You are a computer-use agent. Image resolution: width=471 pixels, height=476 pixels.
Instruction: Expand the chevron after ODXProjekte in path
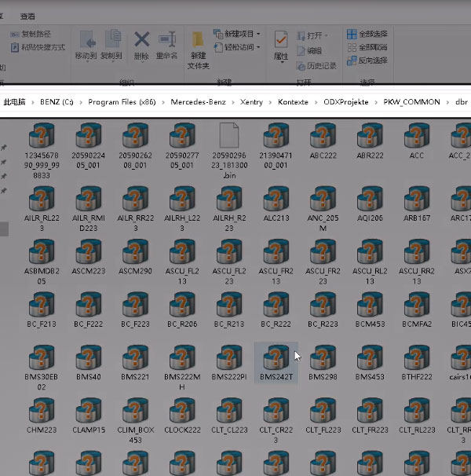coord(376,103)
